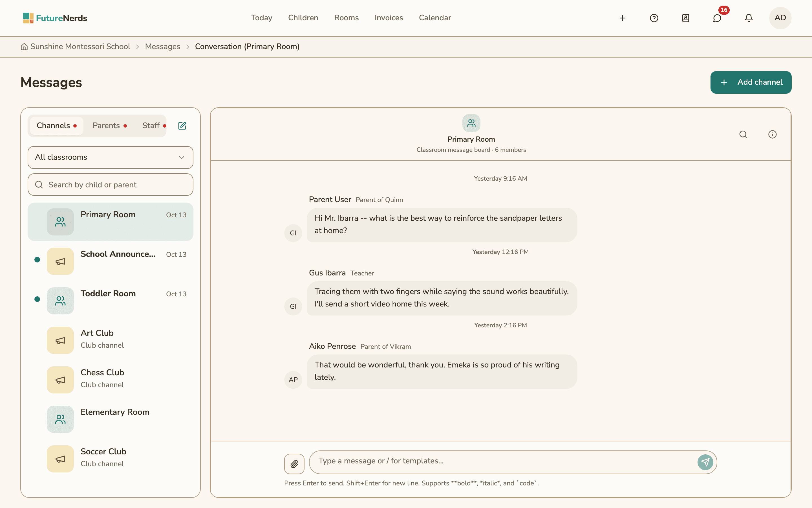Select the Primary Room channel
Screen dimensions: 812x508
[x=111, y=222]
